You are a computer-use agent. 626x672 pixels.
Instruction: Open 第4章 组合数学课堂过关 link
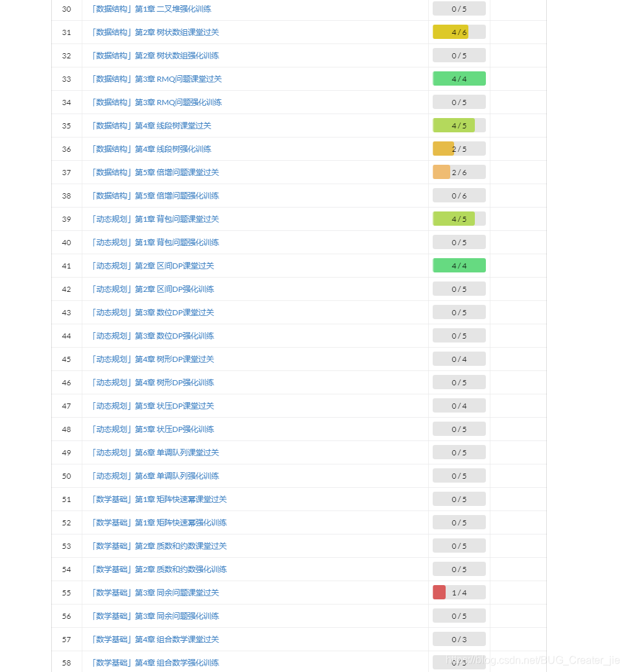click(x=156, y=640)
